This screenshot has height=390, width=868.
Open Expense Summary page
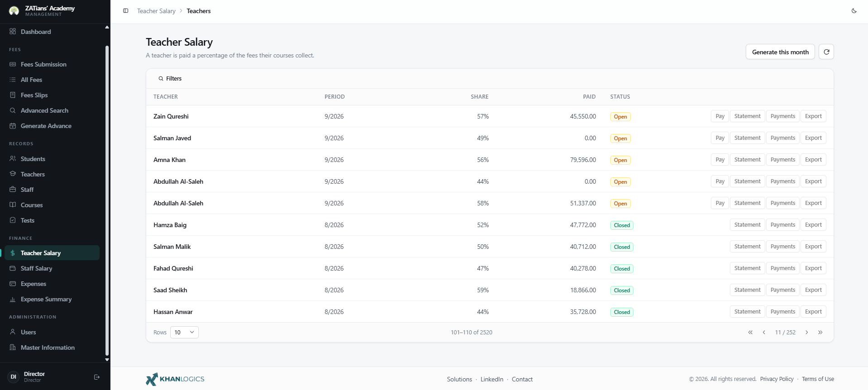click(x=52, y=299)
